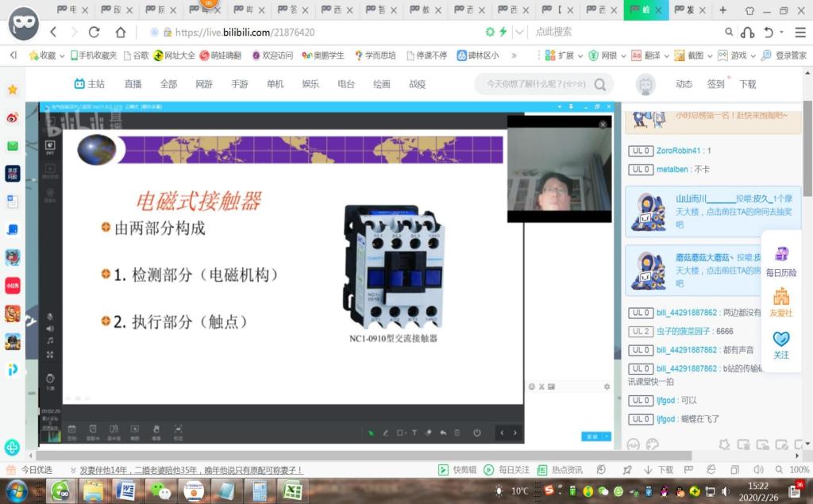Open the 网游 category menu item

pyautogui.click(x=204, y=84)
